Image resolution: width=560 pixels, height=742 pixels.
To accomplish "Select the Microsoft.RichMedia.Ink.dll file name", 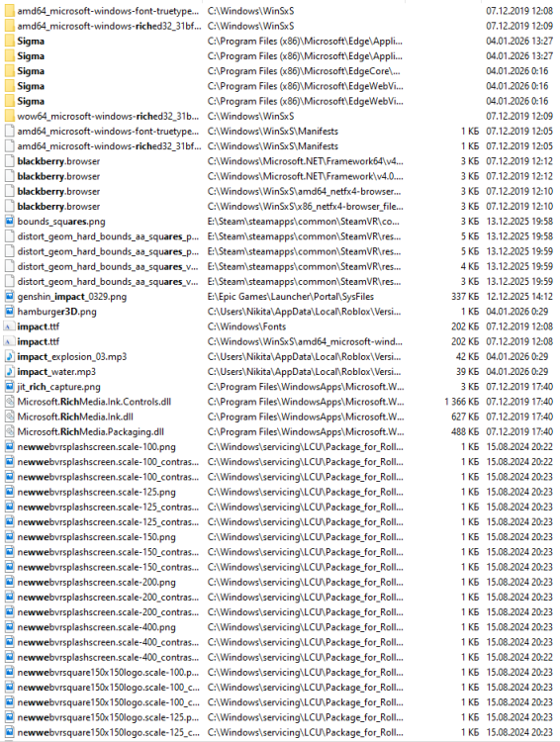I will [x=75, y=417].
